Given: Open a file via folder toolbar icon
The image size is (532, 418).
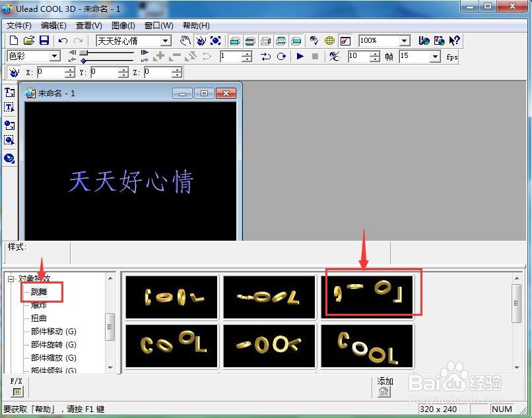Looking at the screenshot, I should click(x=29, y=40).
